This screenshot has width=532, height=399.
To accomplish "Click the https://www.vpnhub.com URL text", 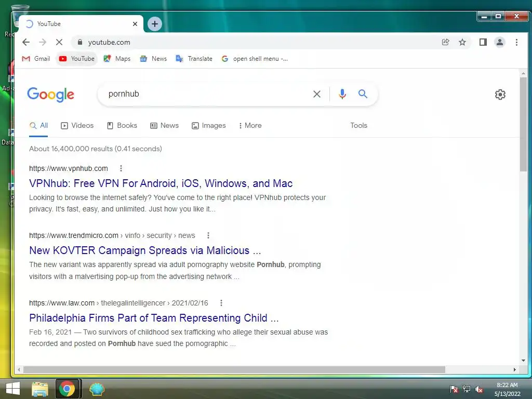I will click(x=69, y=168).
